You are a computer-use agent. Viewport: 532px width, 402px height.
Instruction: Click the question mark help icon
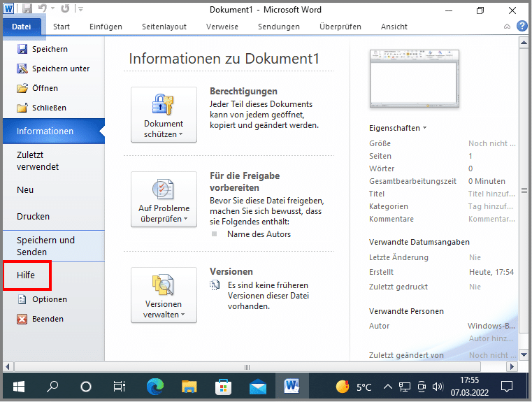[x=522, y=27]
